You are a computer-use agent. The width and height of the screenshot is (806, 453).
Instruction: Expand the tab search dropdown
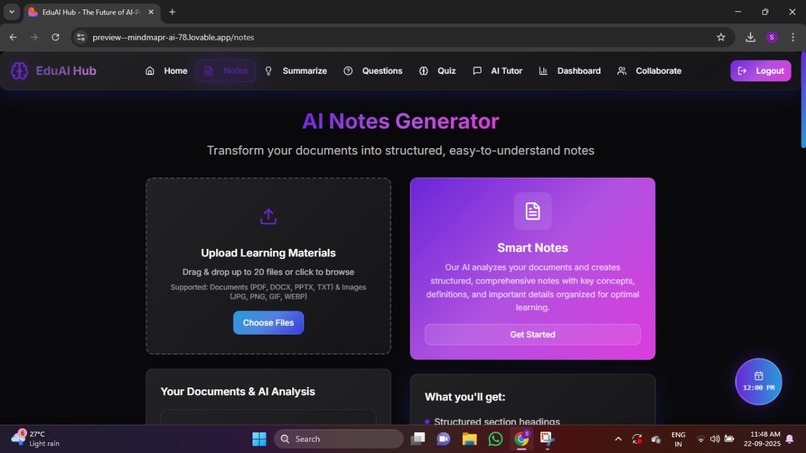[x=12, y=12]
